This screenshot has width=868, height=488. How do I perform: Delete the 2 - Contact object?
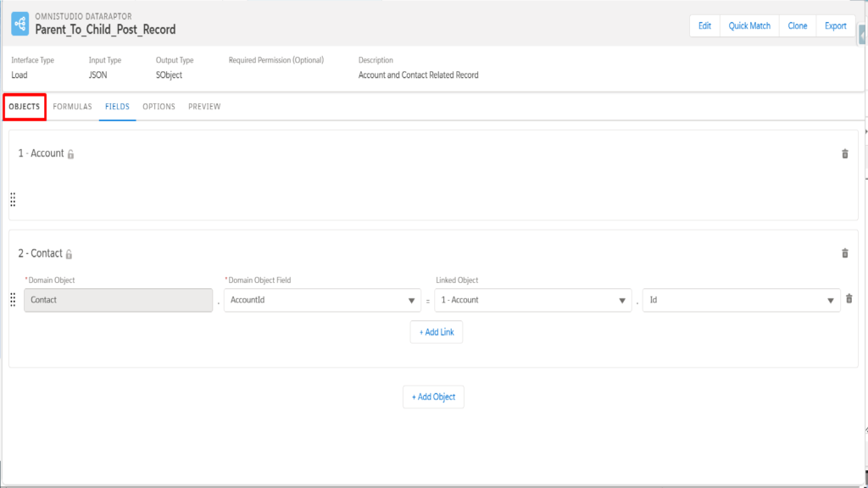[845, 253]
